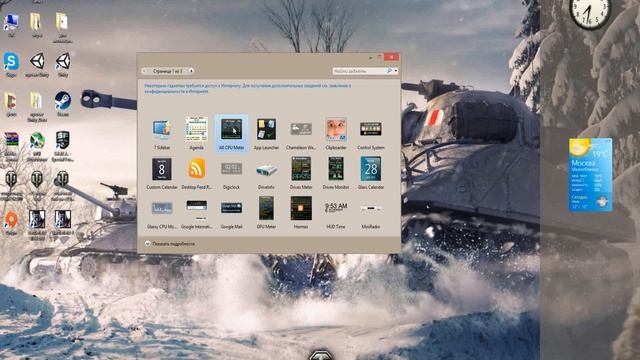Minimize the gadget gallery window
The height and width of the screenshot is (360, 640).
tap(371, 57)
